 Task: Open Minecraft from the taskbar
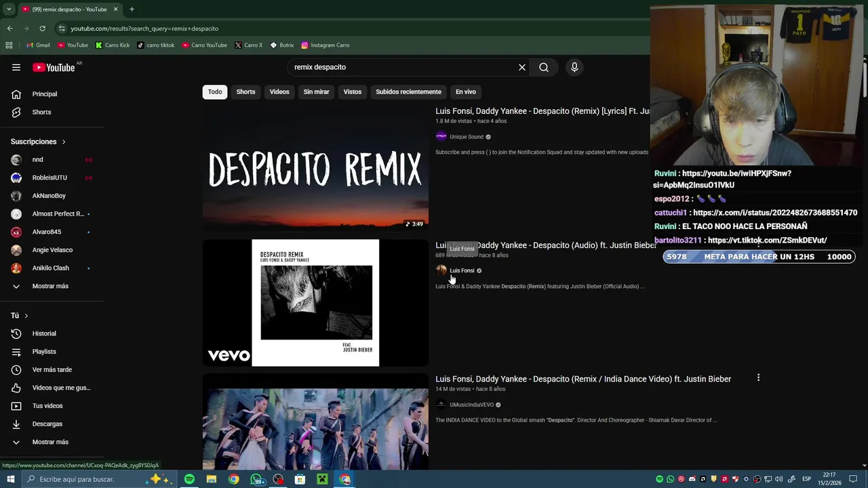point(322,479)
